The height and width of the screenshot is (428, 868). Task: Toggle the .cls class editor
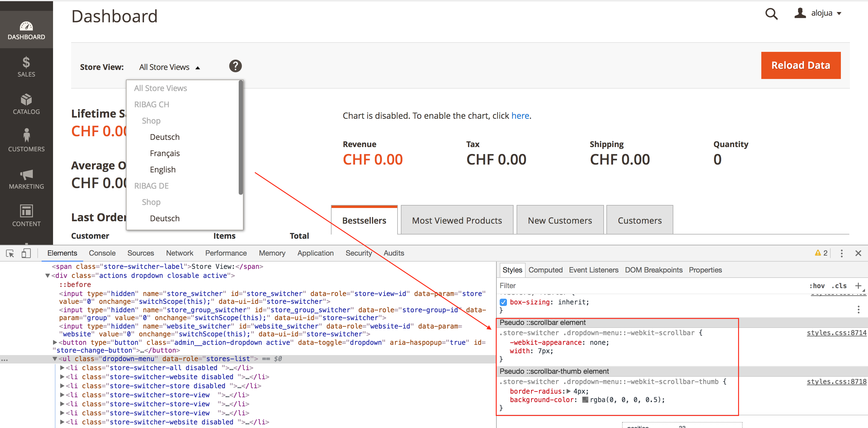839,286
